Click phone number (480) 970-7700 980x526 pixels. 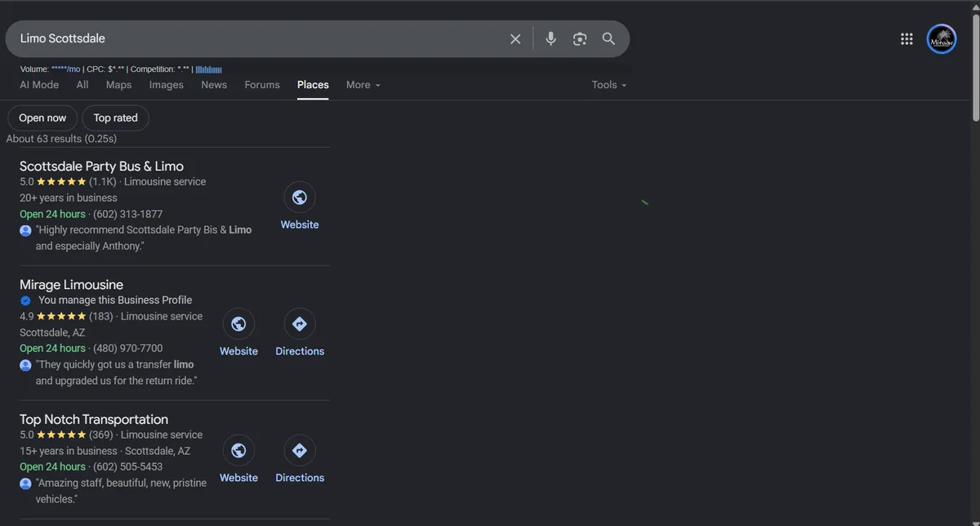pos(127,349)
